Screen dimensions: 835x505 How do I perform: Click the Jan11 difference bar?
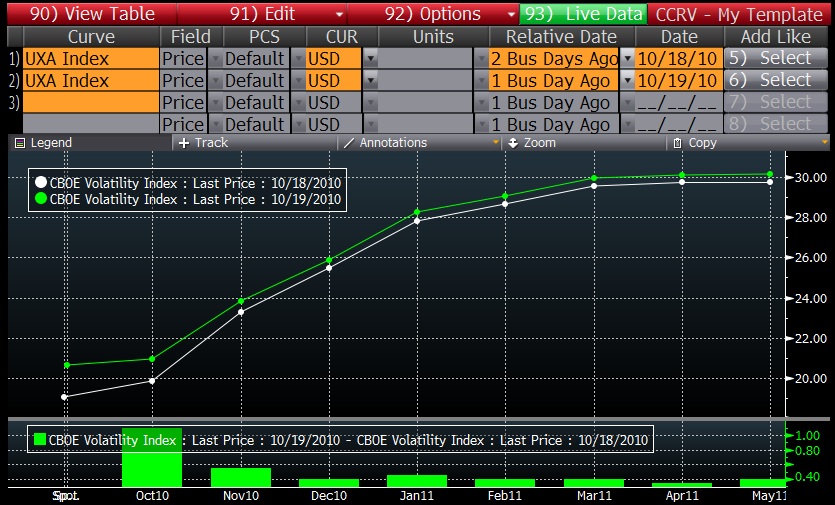coord(417,480)
